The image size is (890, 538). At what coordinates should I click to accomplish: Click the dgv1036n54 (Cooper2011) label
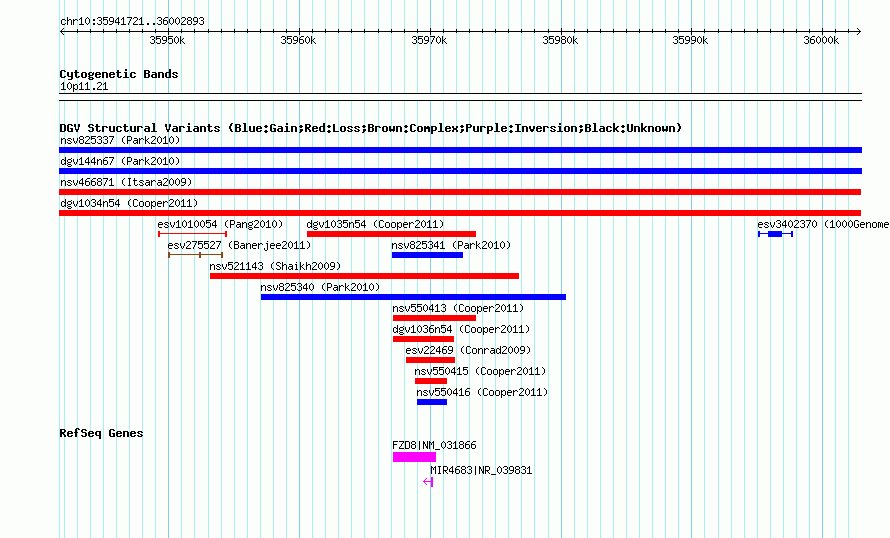point(461,329)
